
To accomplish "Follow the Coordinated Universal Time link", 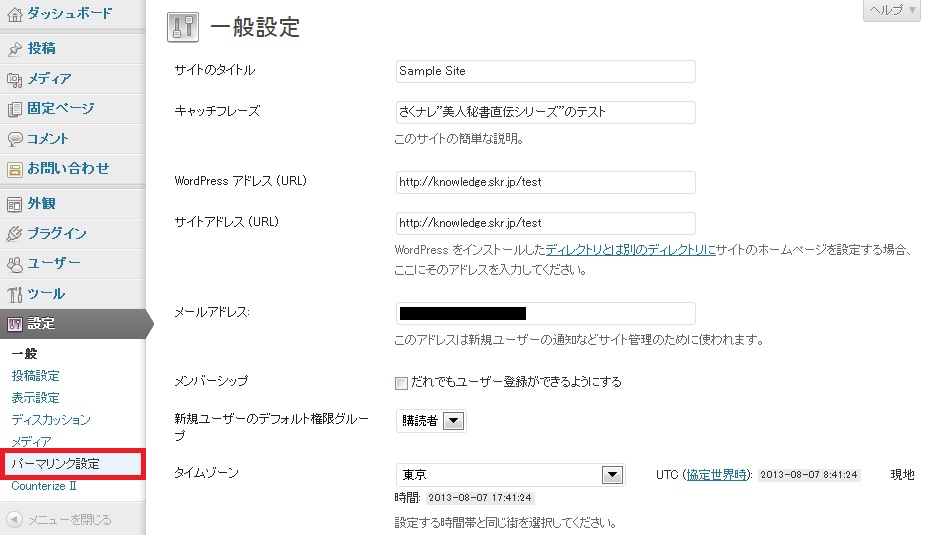I will coord(718,474).
